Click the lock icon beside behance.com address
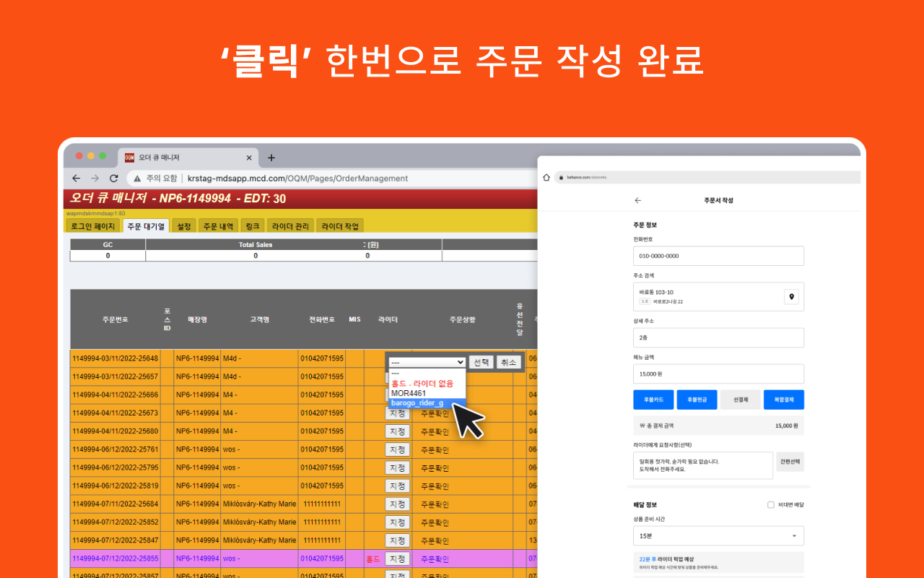The width and height of the screenshot is (924, 578). [x=559, y=177]
